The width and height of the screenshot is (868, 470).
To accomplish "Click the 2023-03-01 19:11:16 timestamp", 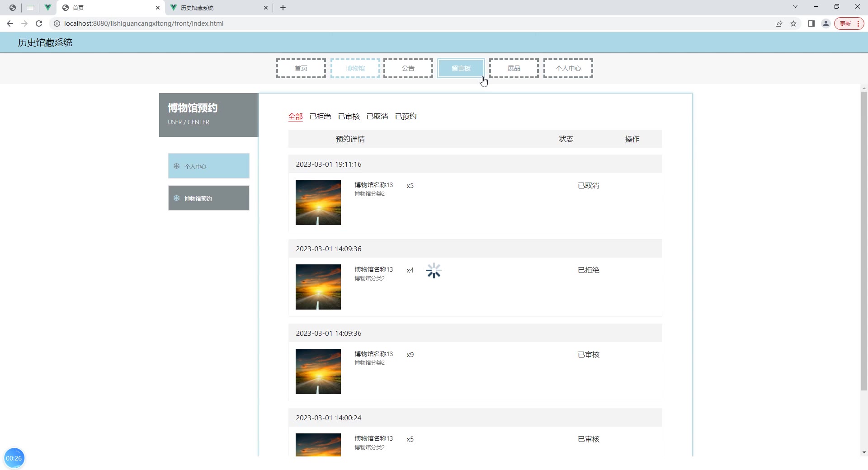I will (329, 164).
